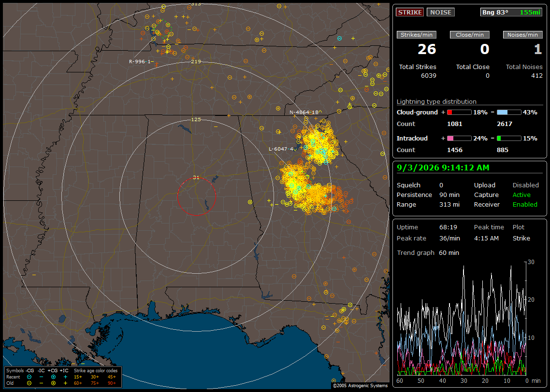Screen dimensions: 550x392
Task: Select storm cell label R-996-1
Action: [x=141, y=61]
